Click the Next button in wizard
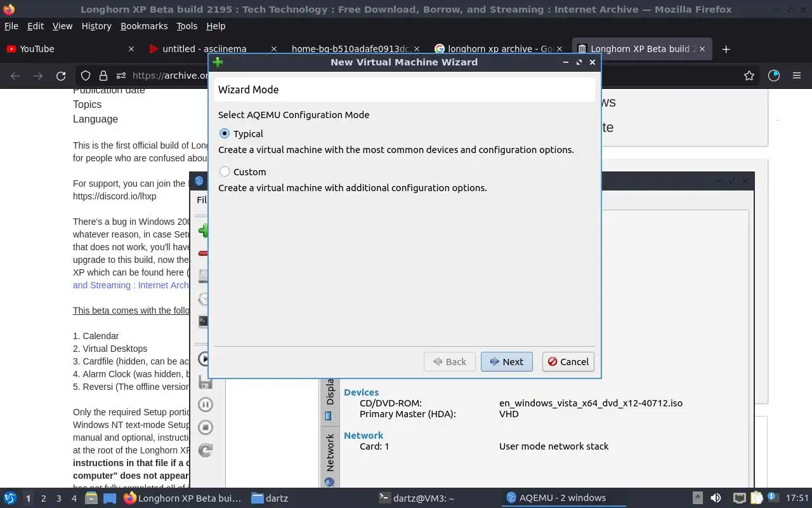The height and width of the screenshot is (508, 812). point(506,362)
